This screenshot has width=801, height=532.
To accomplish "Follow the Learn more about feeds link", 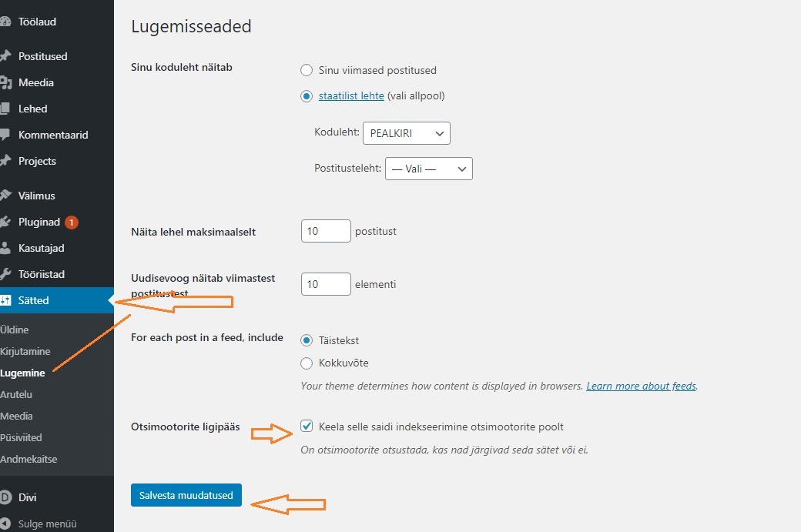I will [x=641, y=386].
